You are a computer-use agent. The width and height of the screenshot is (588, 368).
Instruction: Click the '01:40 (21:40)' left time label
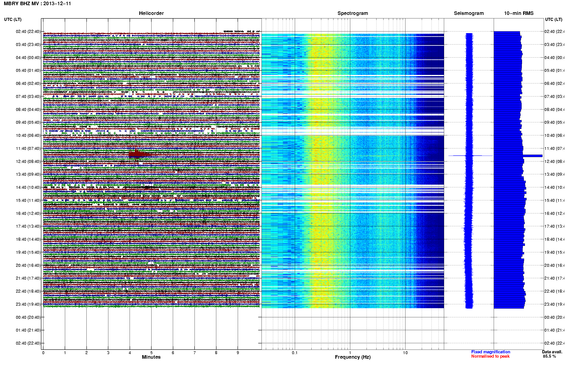click(28, 330)
